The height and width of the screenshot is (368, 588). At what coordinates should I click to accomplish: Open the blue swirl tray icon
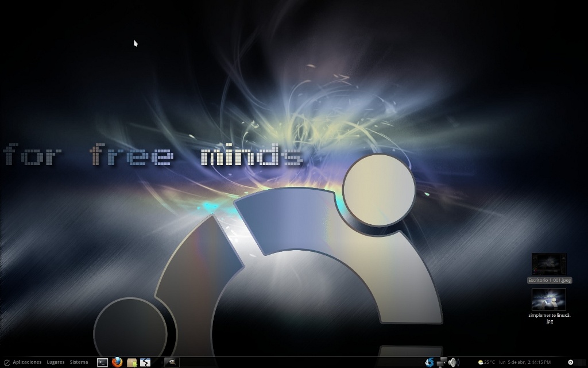coord(430,362)
